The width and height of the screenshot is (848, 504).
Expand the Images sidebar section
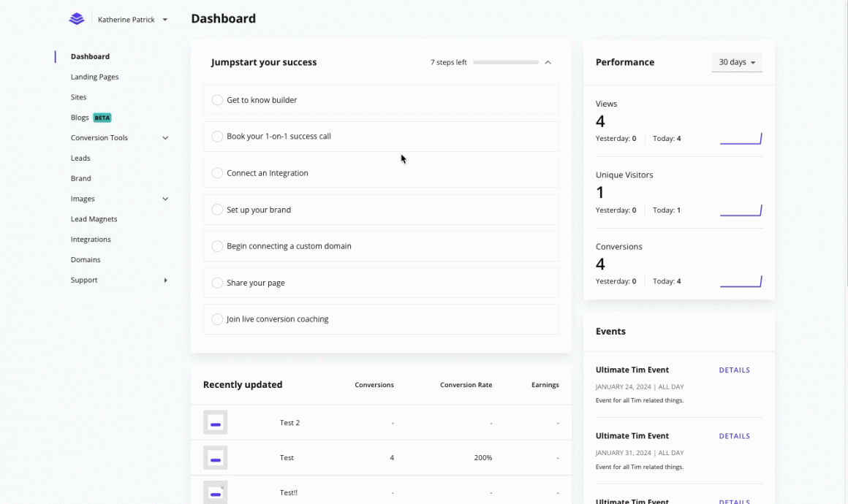[165, 199]
